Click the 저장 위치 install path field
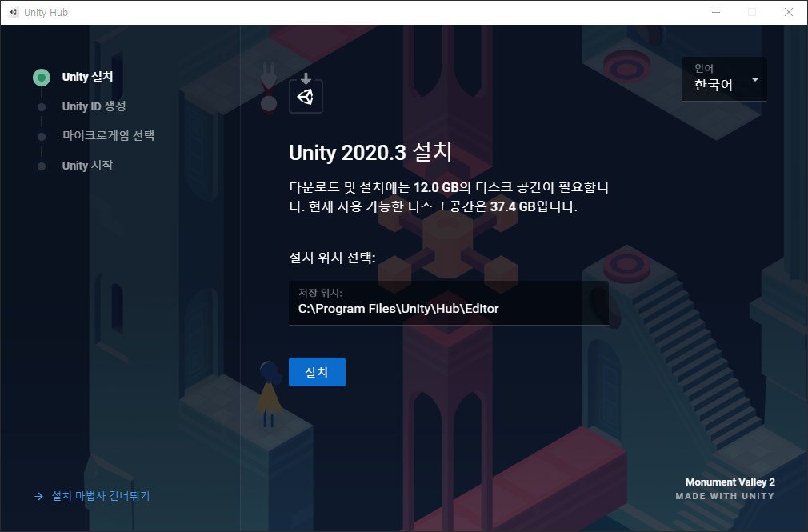Screen dimensions: 808x532 pos(448,303)
